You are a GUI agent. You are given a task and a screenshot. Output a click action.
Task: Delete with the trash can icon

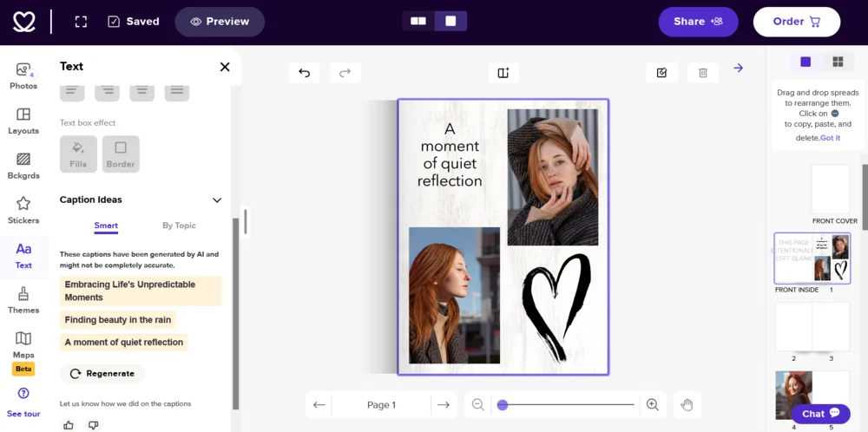703,73
